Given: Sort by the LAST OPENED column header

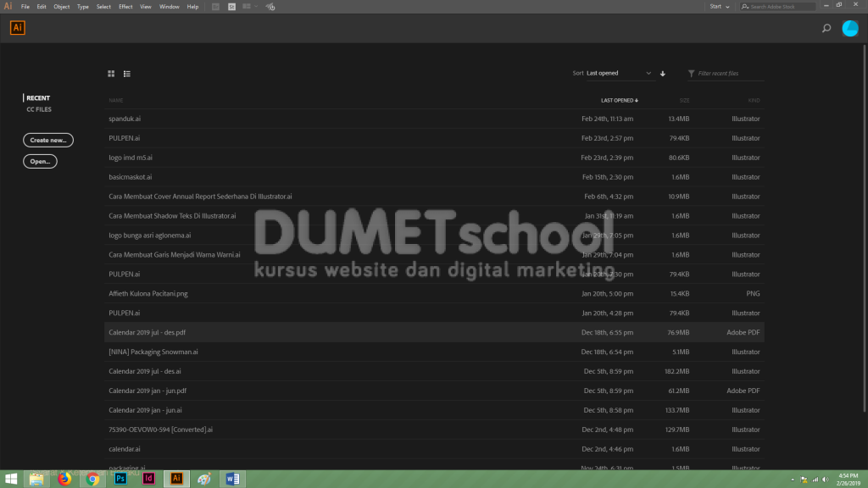Looking at the screenshot, I should coord(620,101).
